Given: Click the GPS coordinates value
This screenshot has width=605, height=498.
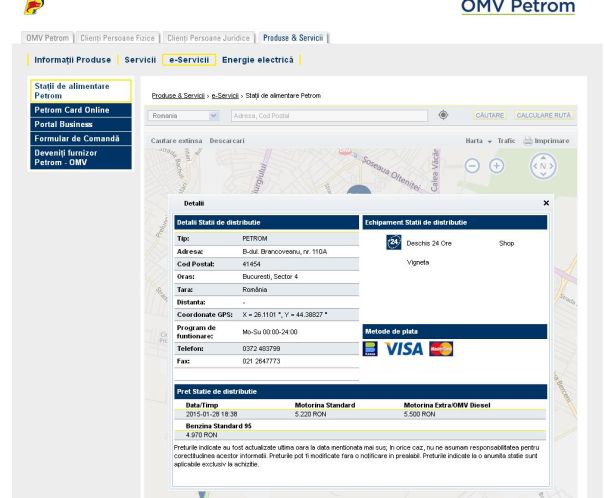Looking at the screenshot, I should [285, 315].
